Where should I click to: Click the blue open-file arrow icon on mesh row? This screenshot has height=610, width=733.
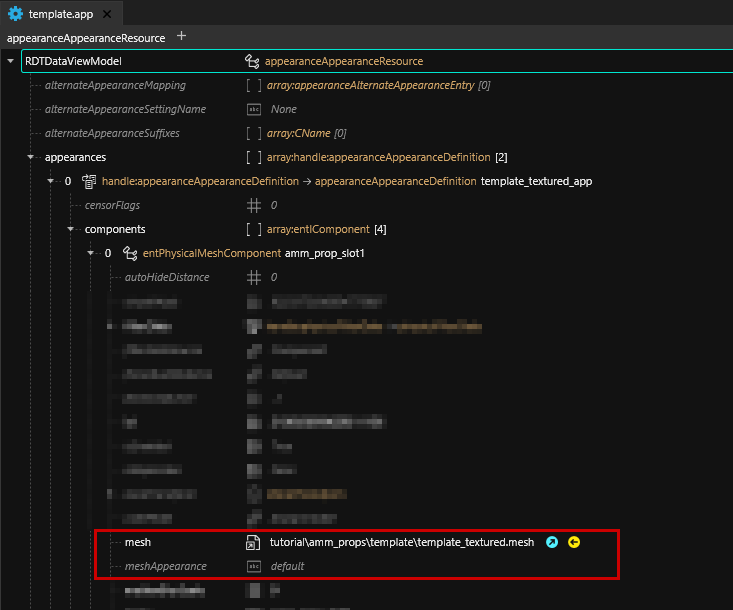point(552,542)
